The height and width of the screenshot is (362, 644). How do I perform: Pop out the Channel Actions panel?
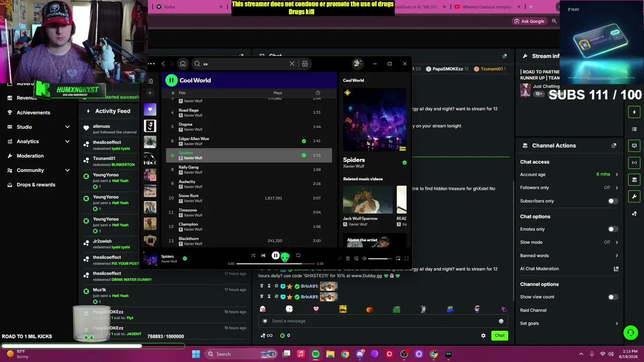pyautogui.click(x=614, y=146)
